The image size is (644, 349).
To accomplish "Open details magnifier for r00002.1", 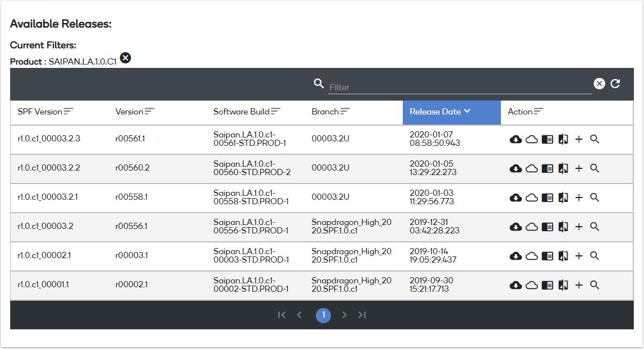I will tap(595, 285).
